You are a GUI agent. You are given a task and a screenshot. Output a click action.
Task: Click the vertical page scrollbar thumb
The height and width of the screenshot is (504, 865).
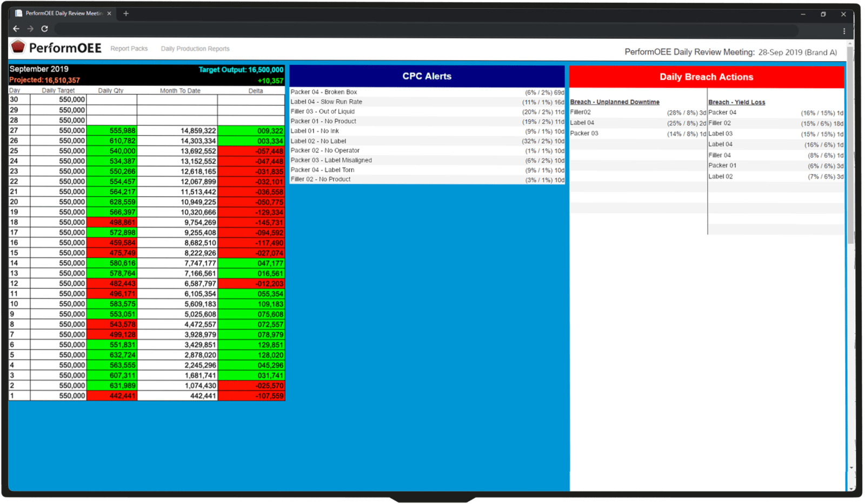851,146
